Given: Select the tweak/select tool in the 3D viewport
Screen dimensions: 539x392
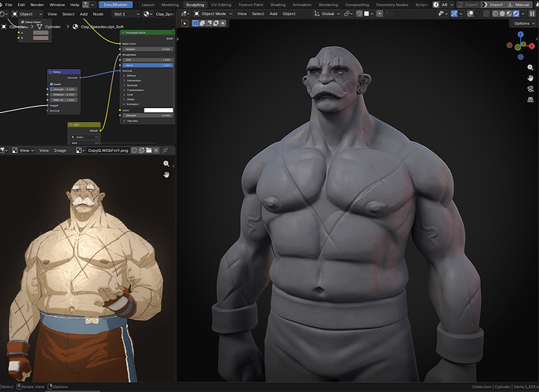Looking at the screenshot, I should [184, 24].
